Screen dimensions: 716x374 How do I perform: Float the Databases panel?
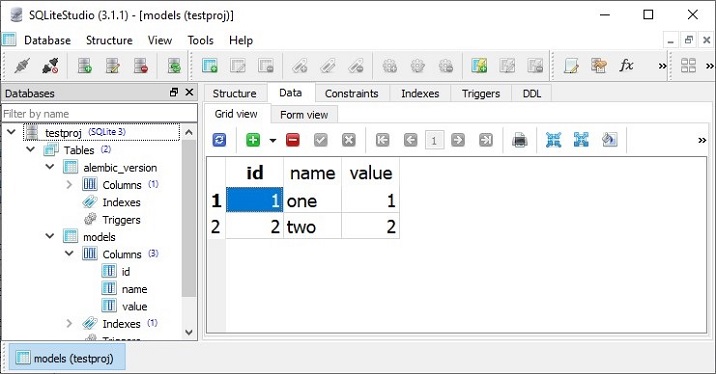pyautogui.click(x=174, y=92)
